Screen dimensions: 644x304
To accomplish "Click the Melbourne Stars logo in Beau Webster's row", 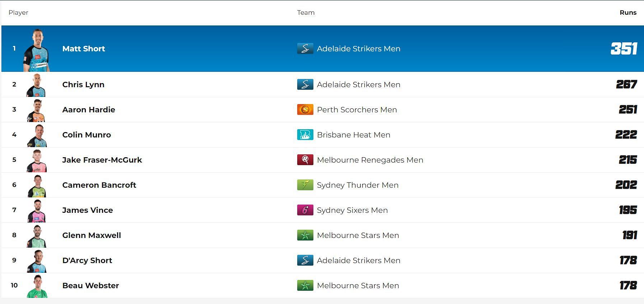I will tap(305, 285).
